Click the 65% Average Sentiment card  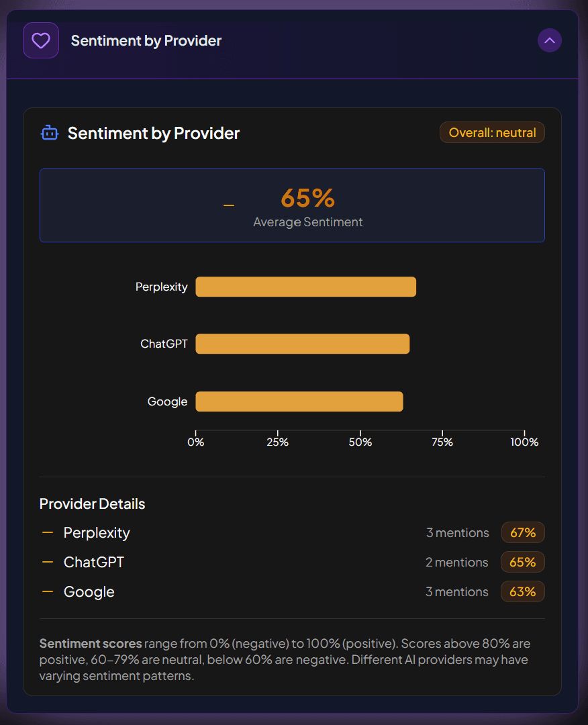click(x=292, y=205)
